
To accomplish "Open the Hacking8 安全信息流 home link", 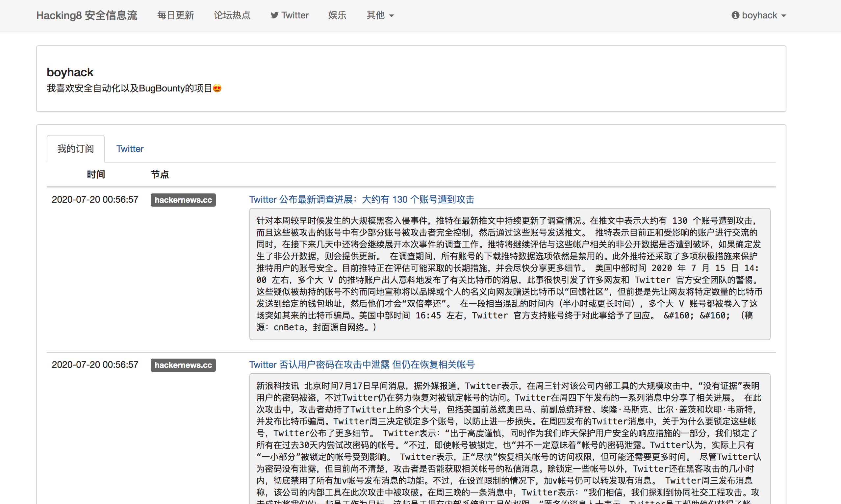I will click(87, 15).
